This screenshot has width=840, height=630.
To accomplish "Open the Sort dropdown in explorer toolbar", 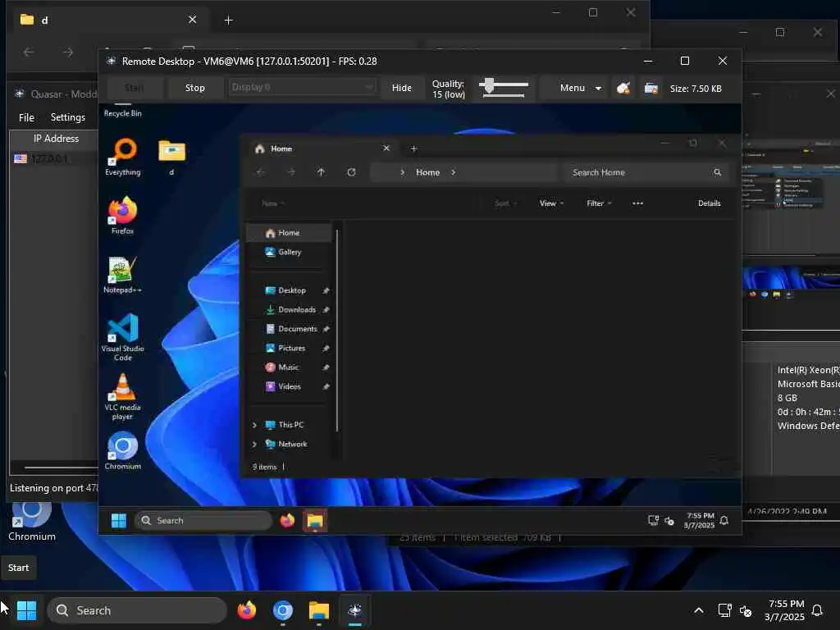I will coord(505,203).
